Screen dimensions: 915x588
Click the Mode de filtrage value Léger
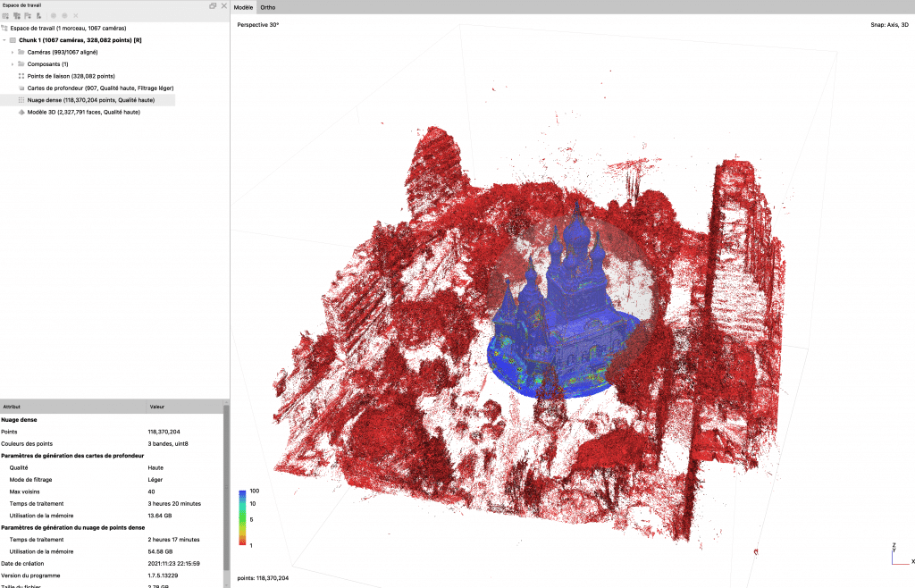point(155,480)
